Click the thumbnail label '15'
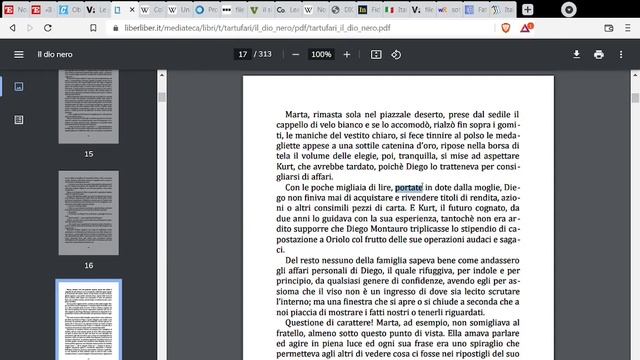Viewport: 640px width, 360px height. [89, 154]
